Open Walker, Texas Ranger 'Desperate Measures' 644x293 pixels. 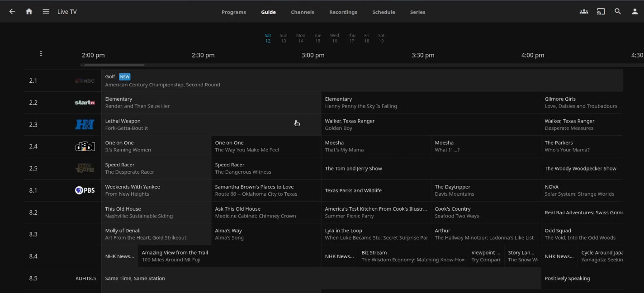582,124
